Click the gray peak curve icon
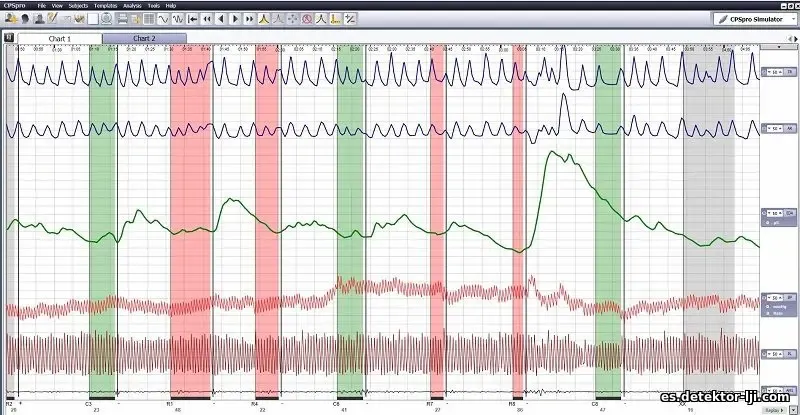The width and height of the screenshot is (800, 415). tap(278, 19)
